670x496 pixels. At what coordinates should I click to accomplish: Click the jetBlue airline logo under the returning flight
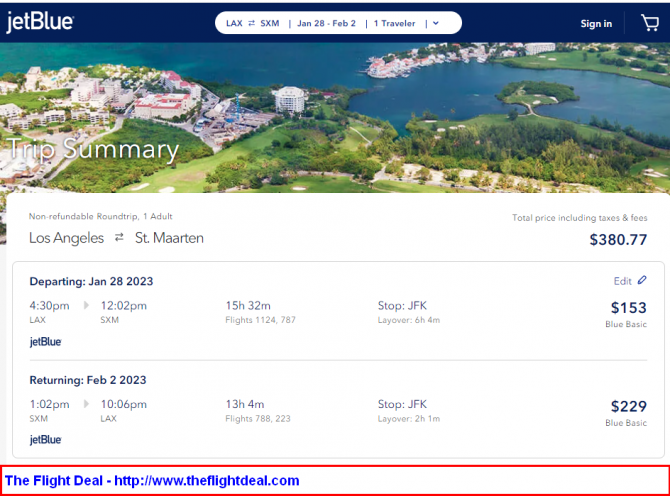pos(45,440)
